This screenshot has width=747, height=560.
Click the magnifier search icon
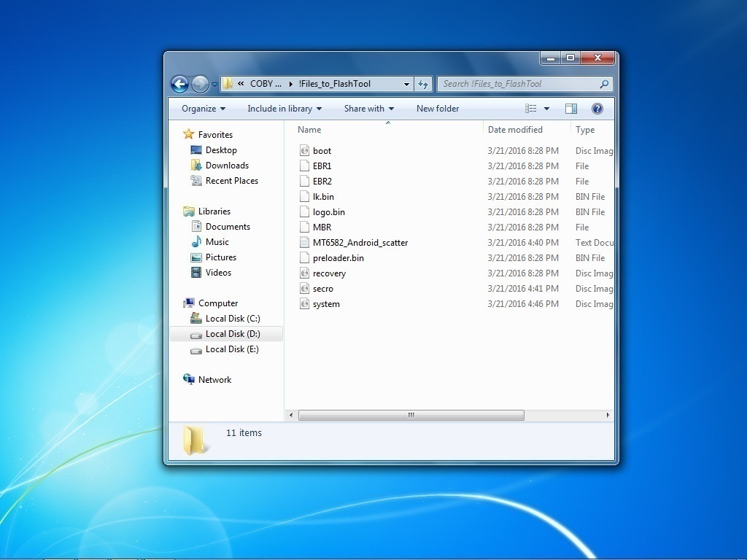[x=604, y=84]
